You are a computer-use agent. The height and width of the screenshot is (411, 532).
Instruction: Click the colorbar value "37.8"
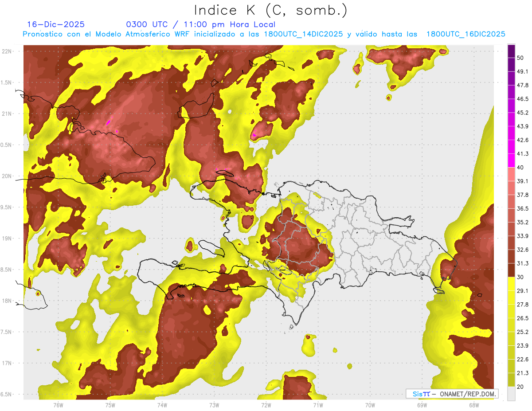click(x=522, y=195)
